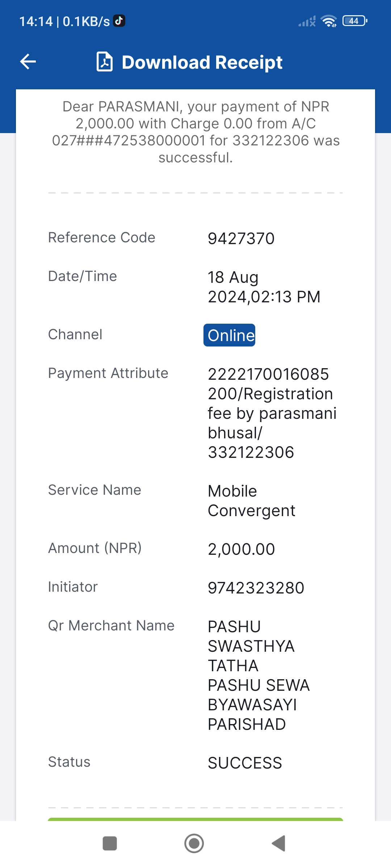Tap the mobile signal strength icon
This screenshot has height=868, width=391.
click(x=307, y=22)
